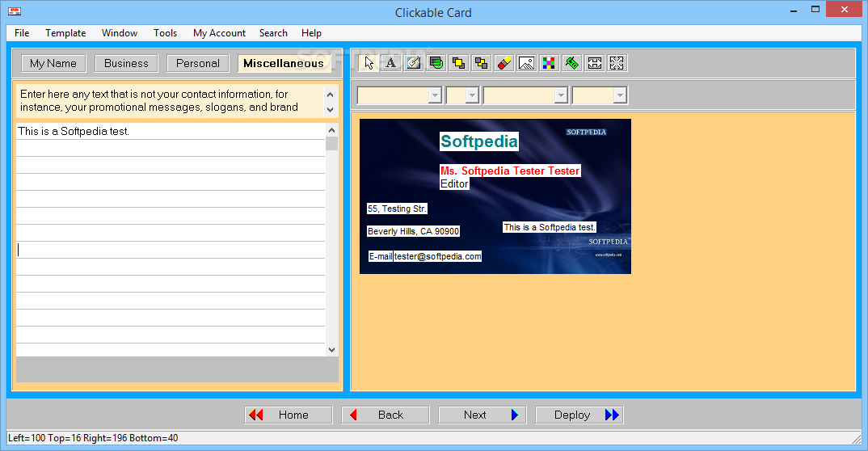Click the pencil-on-card edit tool icon
The width and height of the screenshot is (868, 451).
point(414,63)
